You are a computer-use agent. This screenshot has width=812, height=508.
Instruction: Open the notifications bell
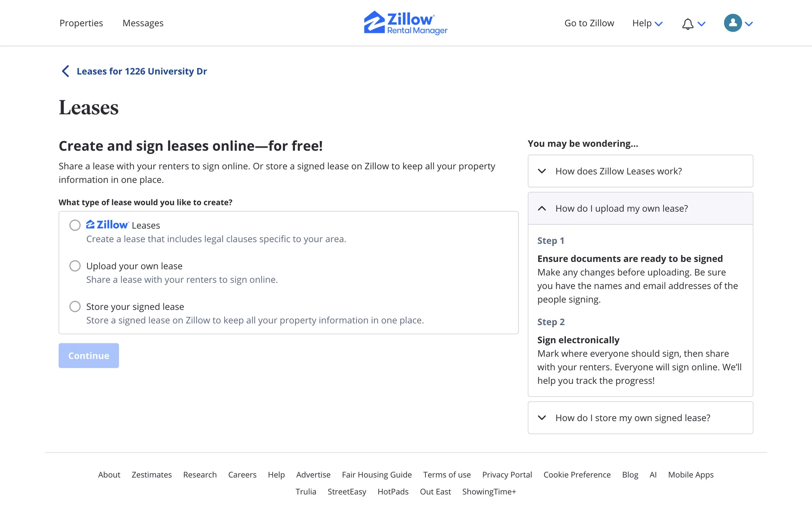tap(688, 24)
